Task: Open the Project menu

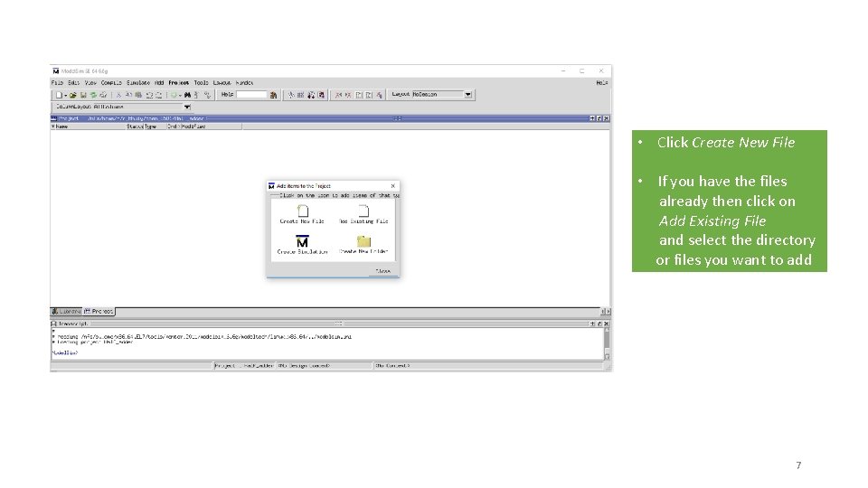Action: tap(179, 82)
